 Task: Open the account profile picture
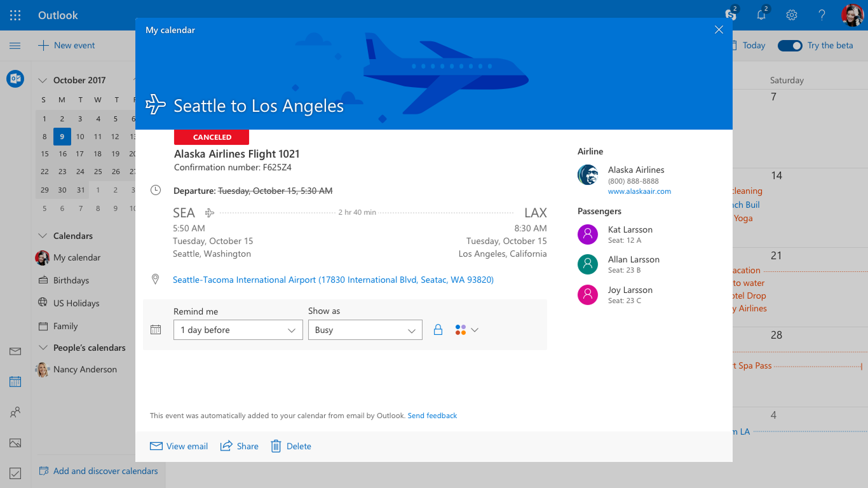click(x=851, y=15)
